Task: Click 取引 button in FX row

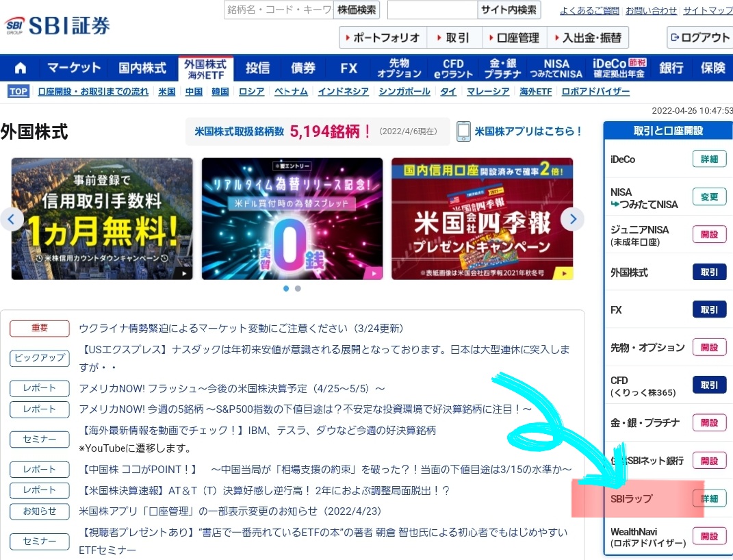Action: (x=709, y=309)
